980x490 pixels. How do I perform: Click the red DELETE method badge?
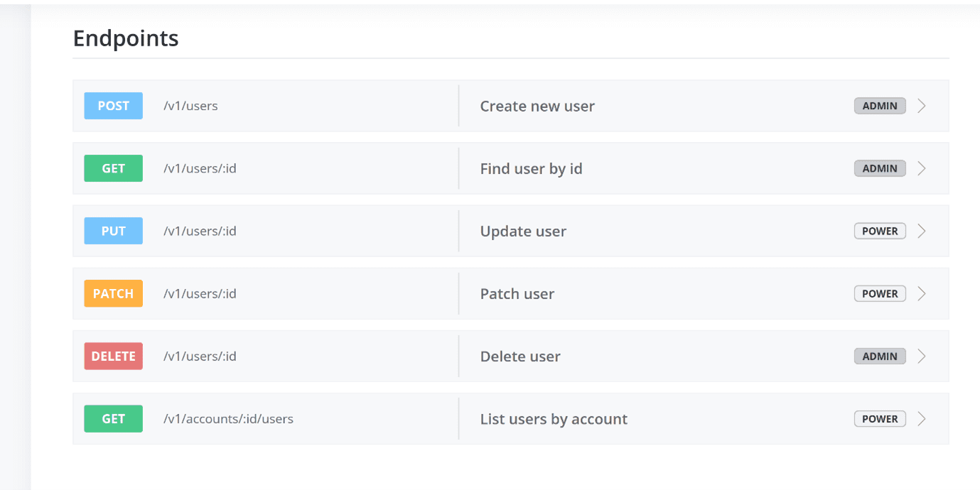[113, 356]
